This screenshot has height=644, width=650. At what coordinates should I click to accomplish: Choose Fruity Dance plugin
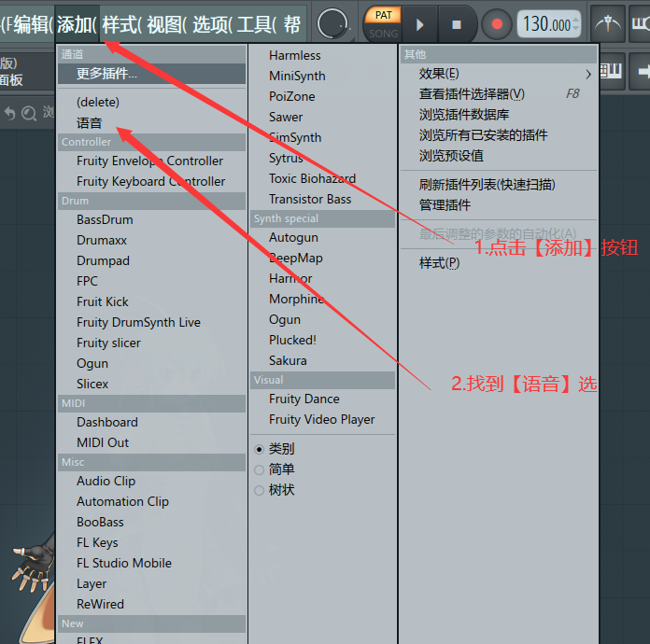[x=322, y=399]
